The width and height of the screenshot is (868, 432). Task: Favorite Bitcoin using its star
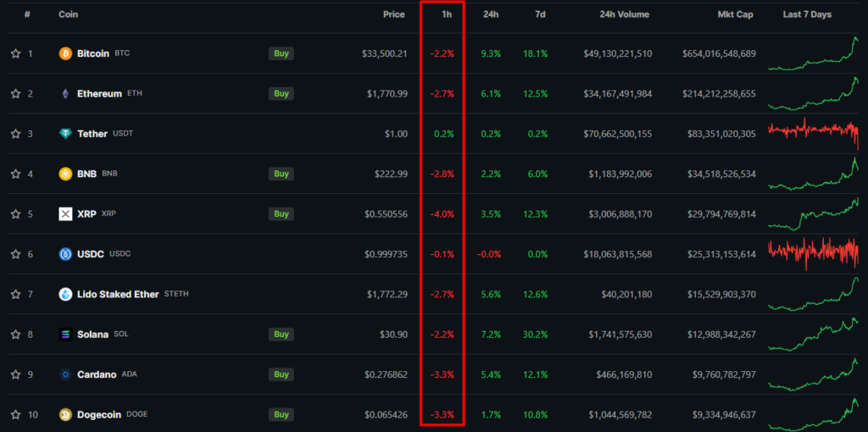pos(15,53)
